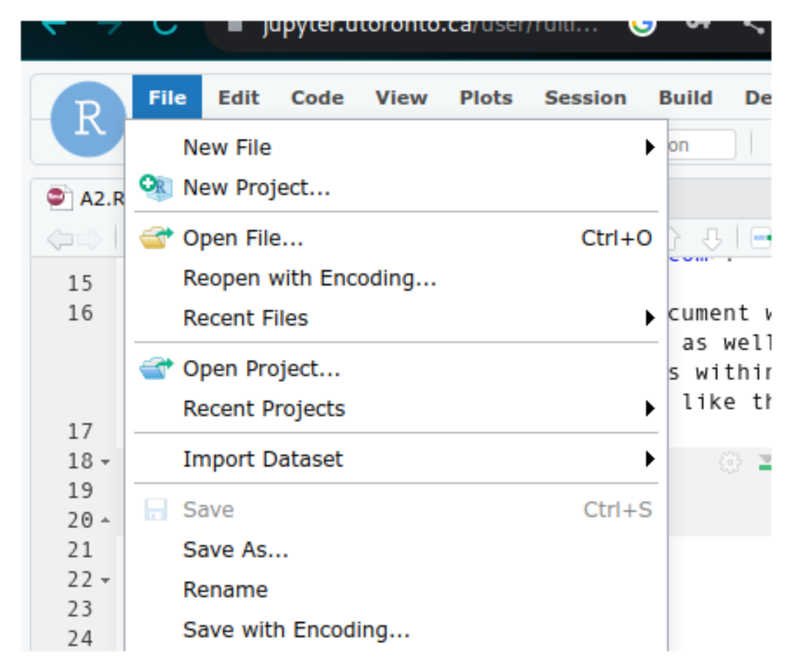Select Save As... menu entry
The width and height of the screenshot is (792, 672).
pyautogui.click(x=396, y=549)
